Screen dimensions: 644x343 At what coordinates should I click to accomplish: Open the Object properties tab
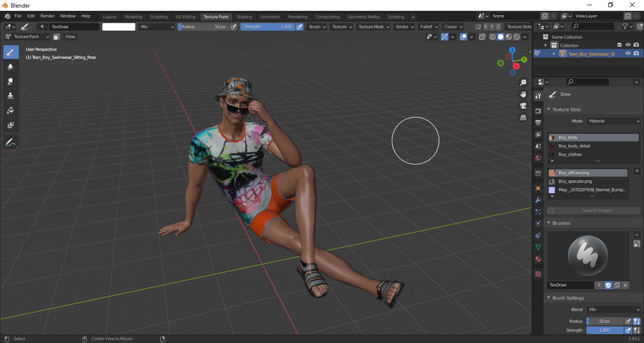tap(538, 188)
